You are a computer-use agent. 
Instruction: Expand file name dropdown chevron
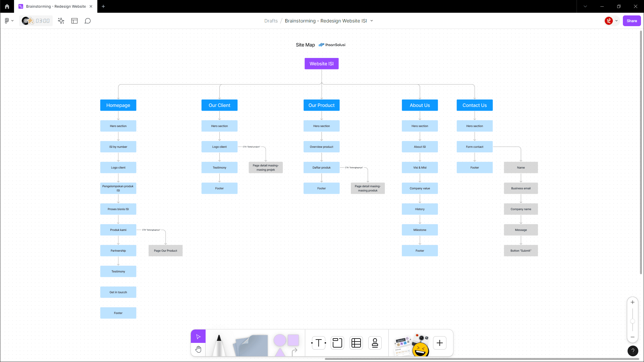(x=372, y=21)
